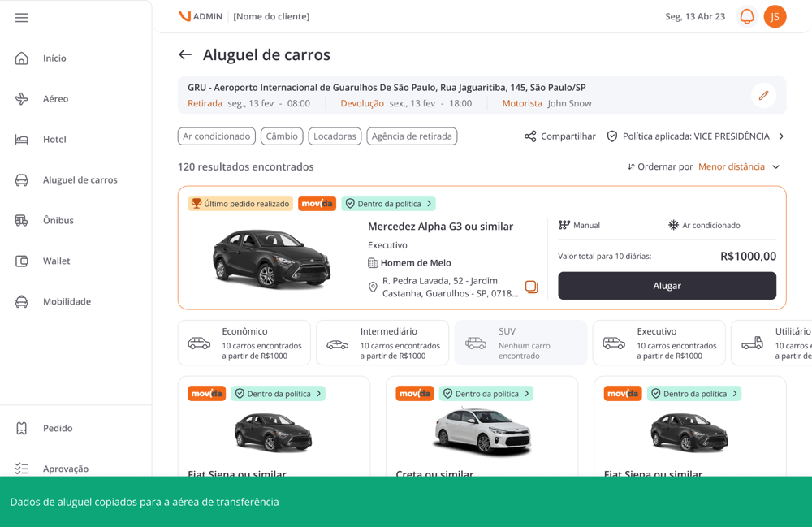Expand Dentro da política on third result card
Image resolution: width=812 pixels, height=527 pixels.
694,394
